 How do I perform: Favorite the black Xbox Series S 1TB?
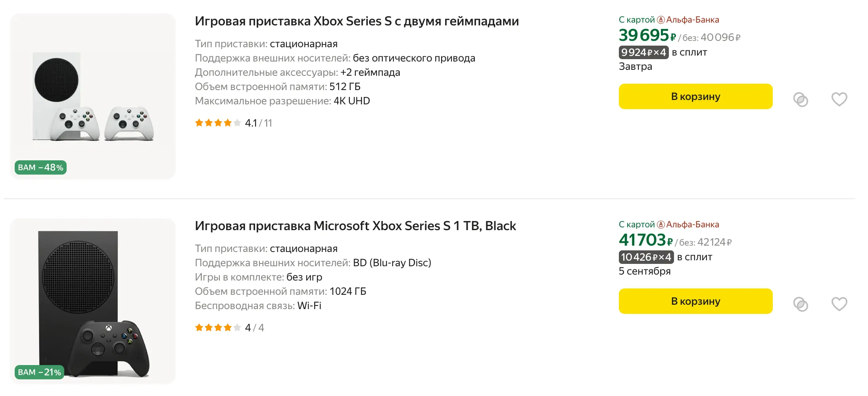[x=839, y=304]
